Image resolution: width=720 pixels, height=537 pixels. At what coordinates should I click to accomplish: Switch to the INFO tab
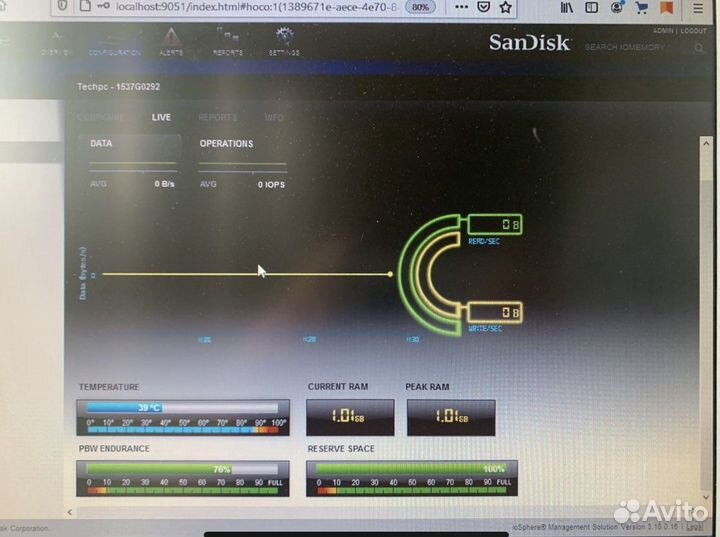click(x=274, y=117)
